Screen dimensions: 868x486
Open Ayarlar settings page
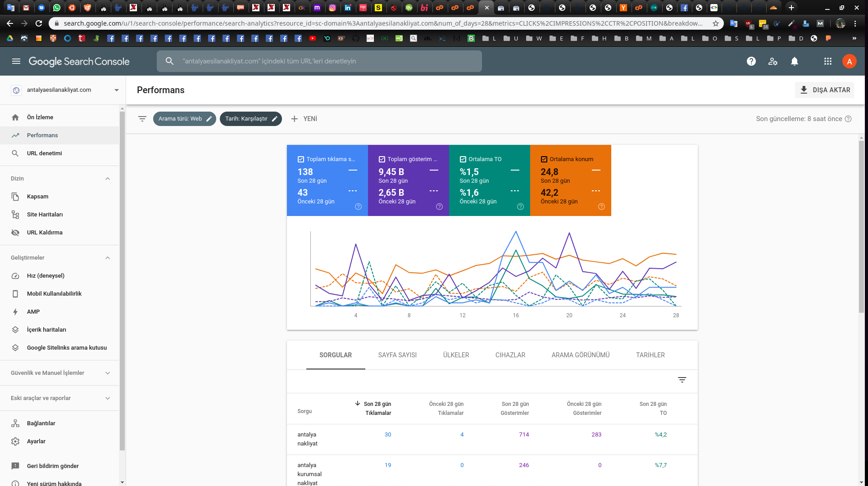(60, 441)
